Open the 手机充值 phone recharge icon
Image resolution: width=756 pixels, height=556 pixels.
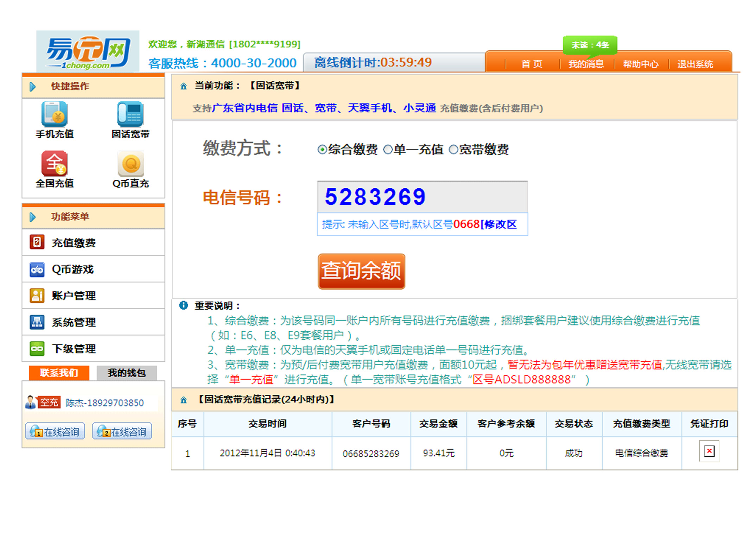[55, 114]
